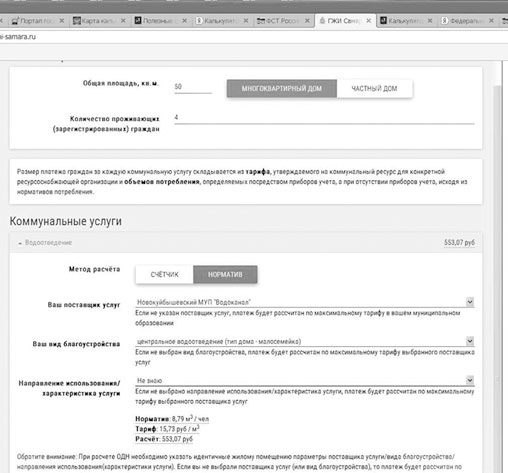Select МНОГОКВАРТИРНЫЙ ДОМ house type

coord(282,88)
